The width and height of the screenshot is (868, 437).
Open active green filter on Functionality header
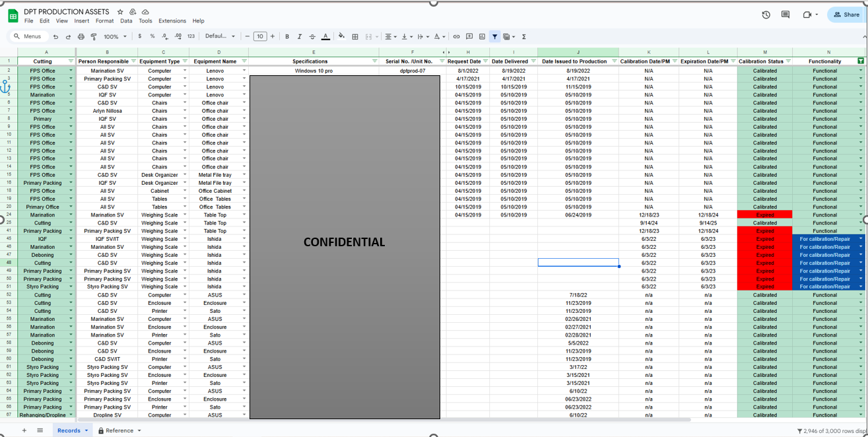coord(860,61)
